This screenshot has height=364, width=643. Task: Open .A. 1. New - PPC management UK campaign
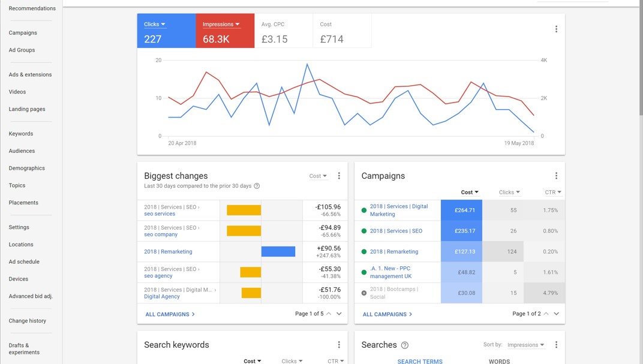(x=391, y=272)
